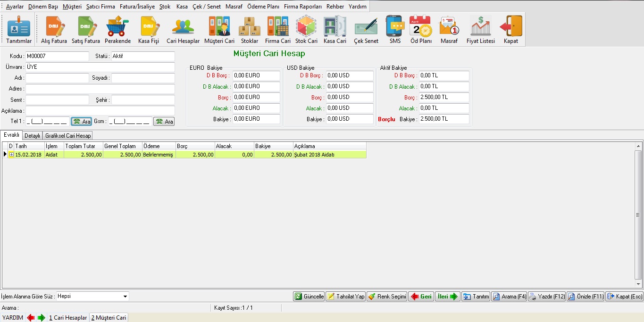Screen dimensions: 644x322
Task: Click the Perakende shopping cart icon
Action: click(117, 30)
